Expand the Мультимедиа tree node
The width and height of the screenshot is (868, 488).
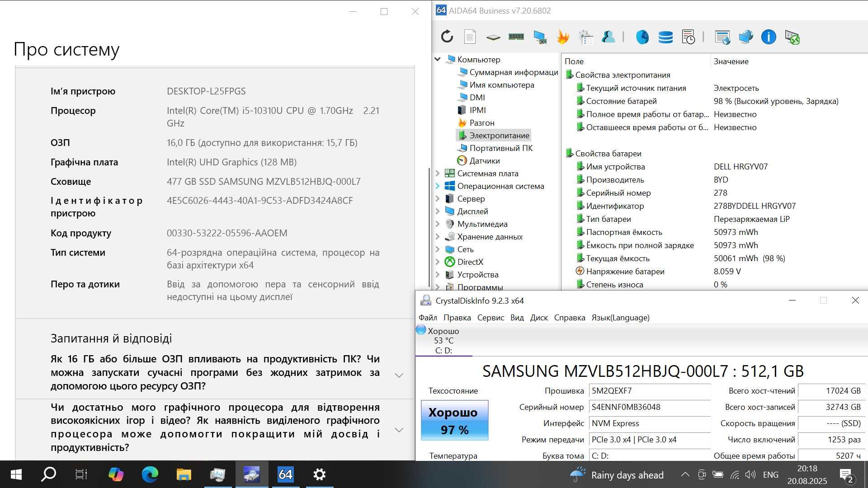pos(437,224)
